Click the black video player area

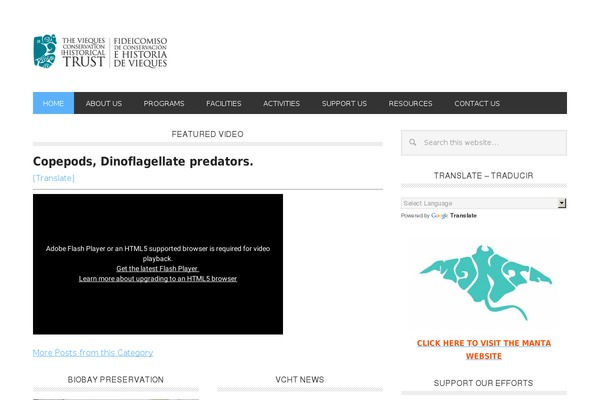158,264
